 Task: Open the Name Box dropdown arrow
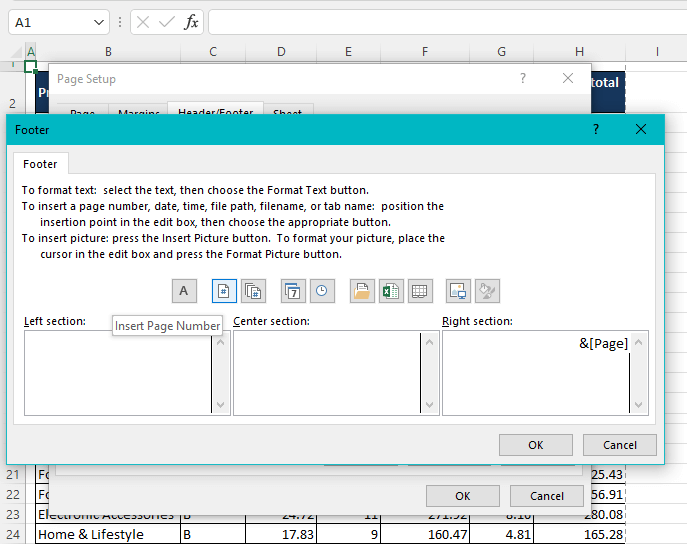click(99, 22)
